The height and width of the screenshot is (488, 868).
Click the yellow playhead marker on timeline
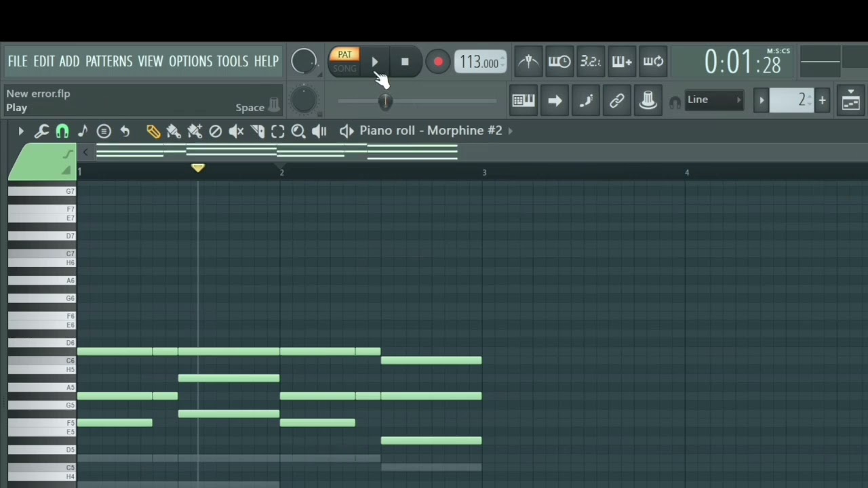point(197,167)
